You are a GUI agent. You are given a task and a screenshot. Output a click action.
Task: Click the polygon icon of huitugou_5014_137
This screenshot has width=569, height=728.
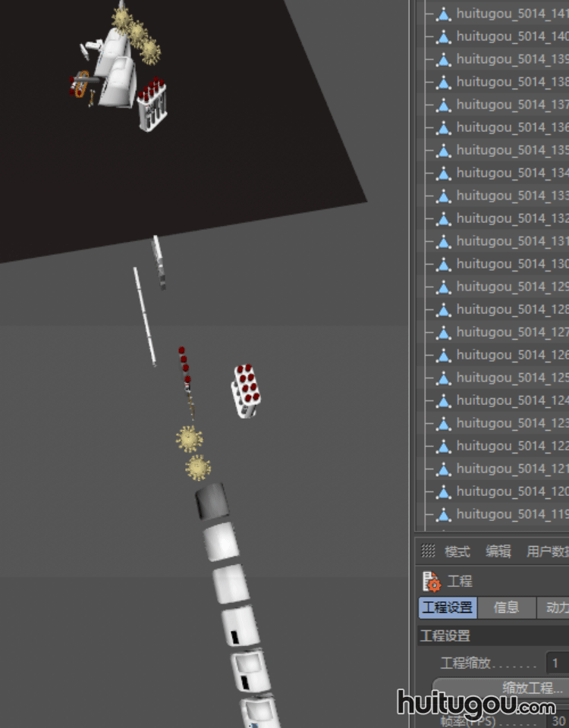[444, 105]
